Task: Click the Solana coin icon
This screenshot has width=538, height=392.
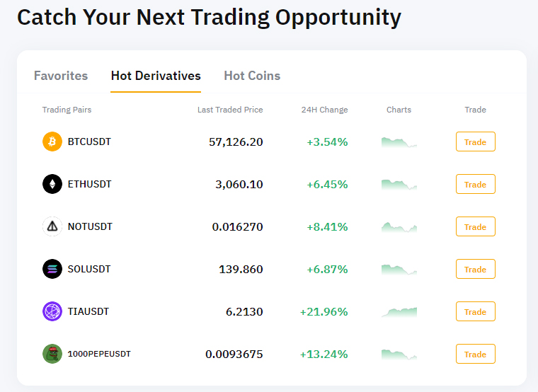Action: point(52,269)
